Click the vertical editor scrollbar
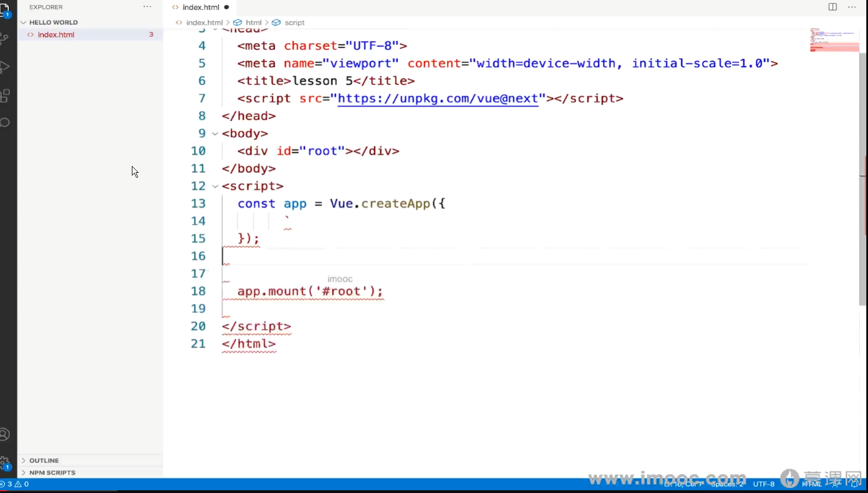 (863, 178)
